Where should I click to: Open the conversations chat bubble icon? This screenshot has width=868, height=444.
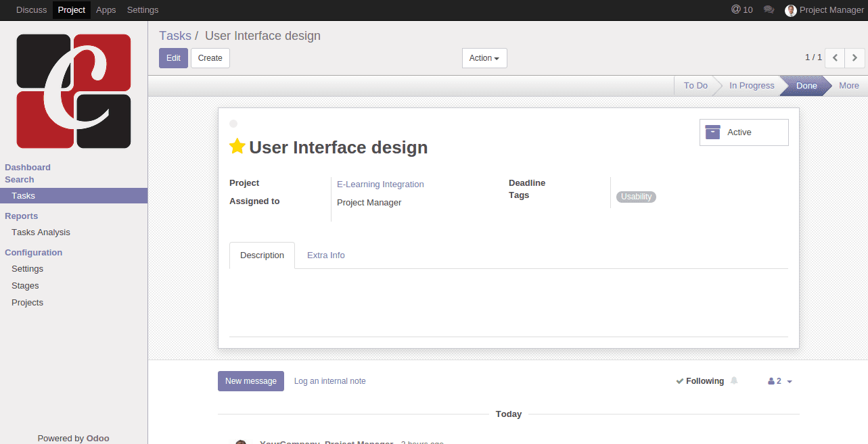click(x=769, y=10)
